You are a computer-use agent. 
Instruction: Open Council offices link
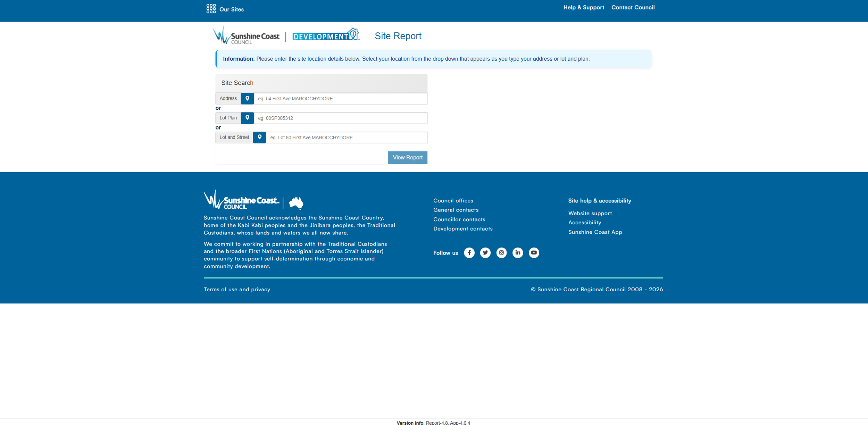pyautogui.click(x=453, y=201)
